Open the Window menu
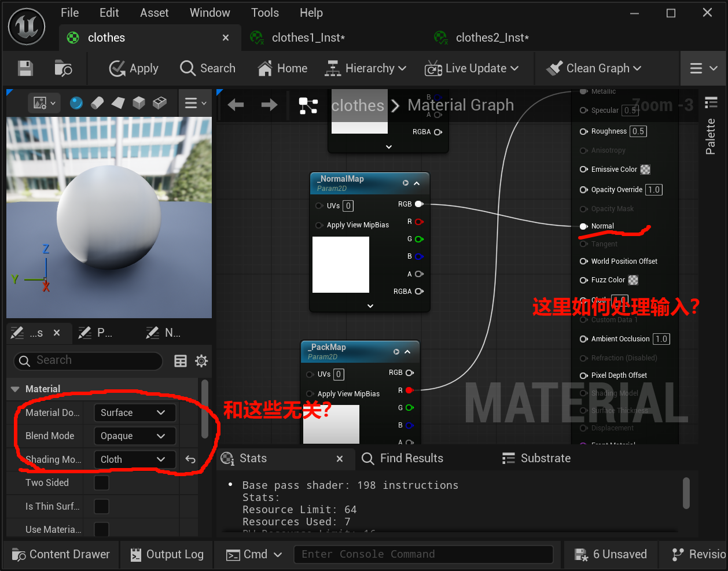The height and width of the screenshot is (571, 728). (x=209, y=13)
